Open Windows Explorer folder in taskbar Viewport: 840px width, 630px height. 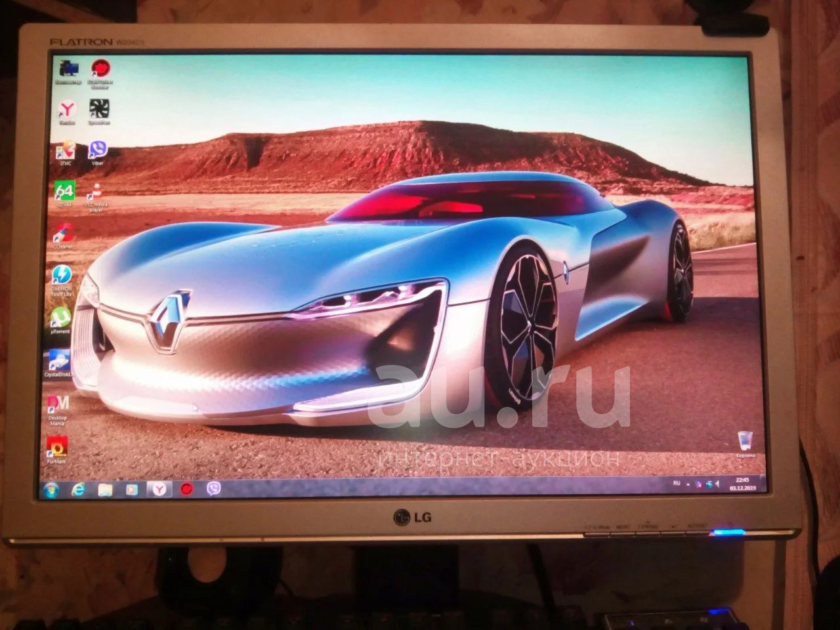point(106,490)
